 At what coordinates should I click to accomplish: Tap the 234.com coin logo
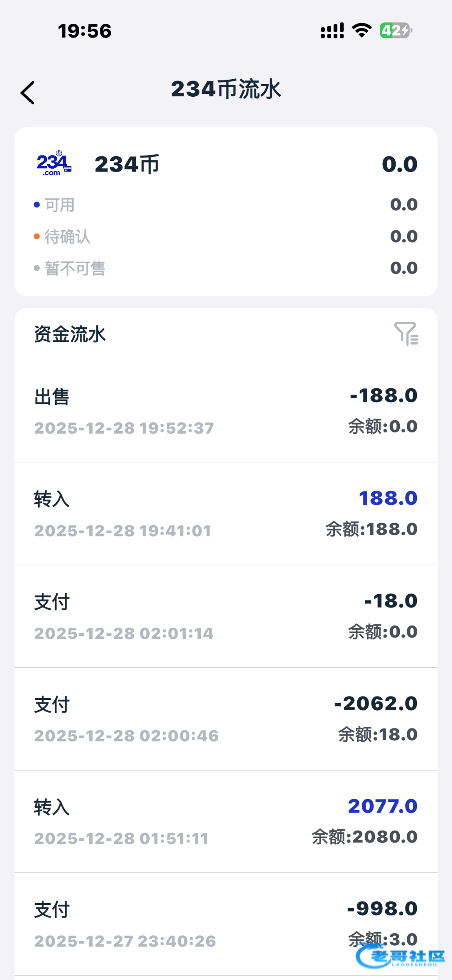point(54,164)
